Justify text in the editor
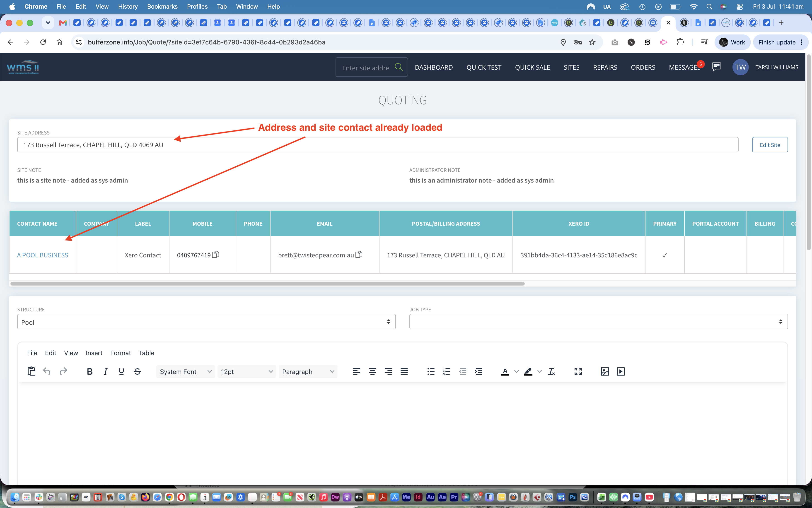The height and width of the screenshot is (508, 812). point(404,371)
